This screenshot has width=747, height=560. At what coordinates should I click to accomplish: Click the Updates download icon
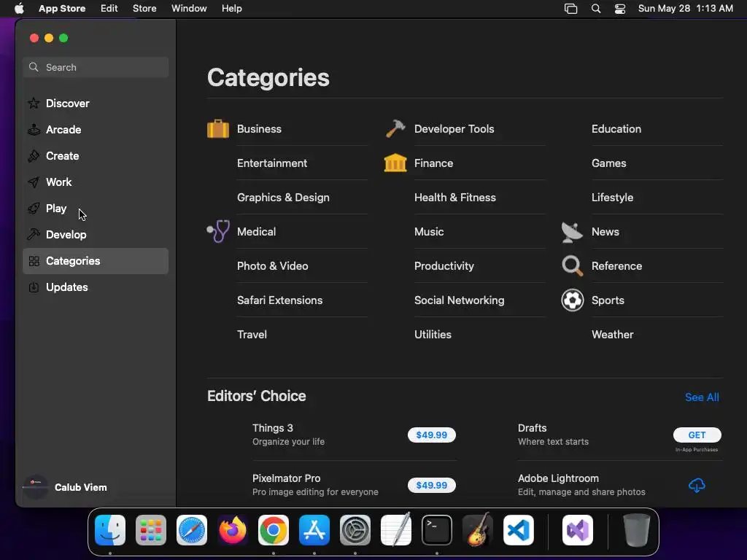[x=34, y=287]
